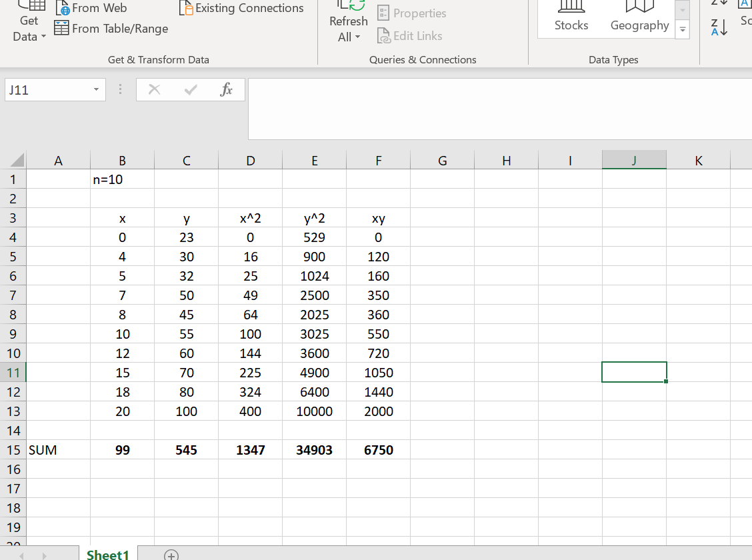Click the x^2 header cell
Screen dimensions: 752x560
click(251, 218)
